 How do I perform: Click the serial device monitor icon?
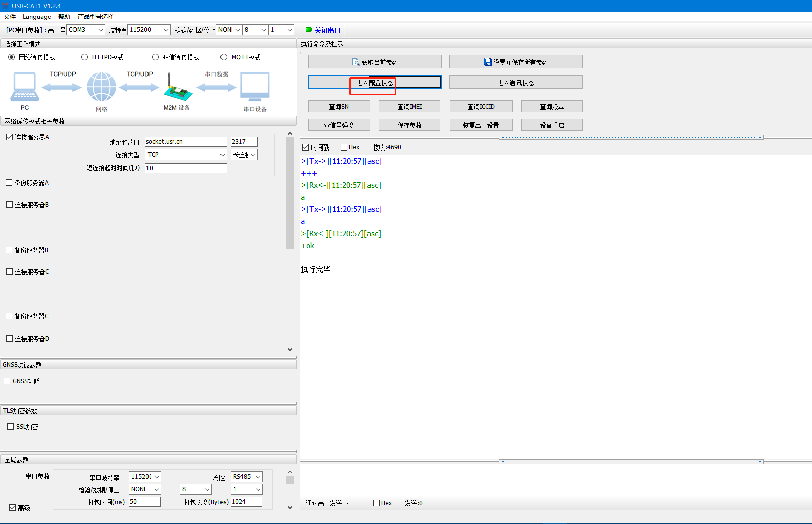pyautogui.click(x=255, y=87)
